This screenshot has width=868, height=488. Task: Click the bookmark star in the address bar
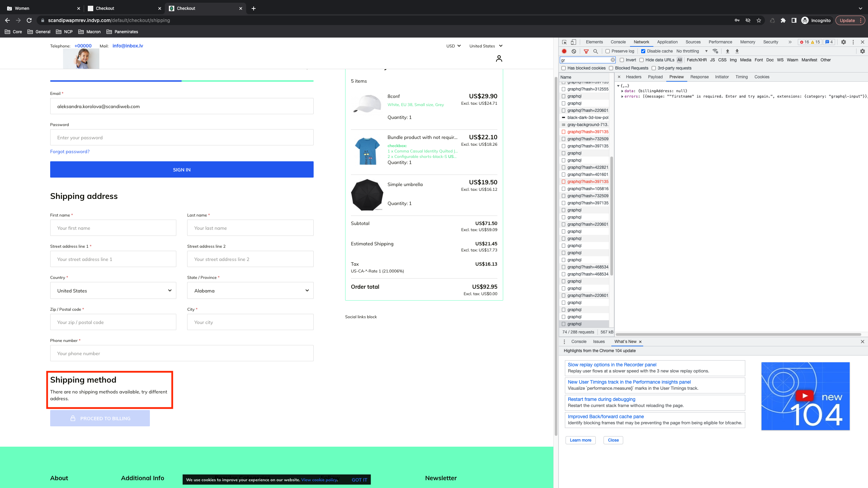(x=759, y=20)
